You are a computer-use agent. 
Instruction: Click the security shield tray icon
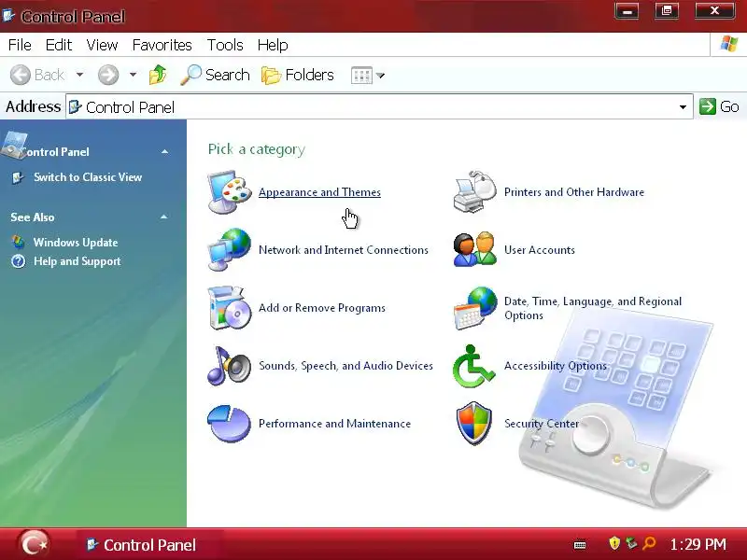coord(614,543)
